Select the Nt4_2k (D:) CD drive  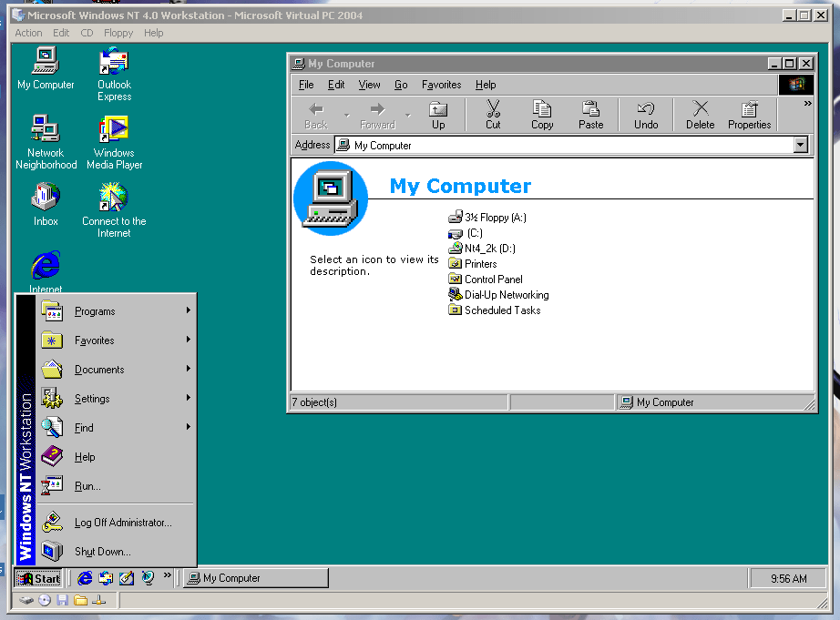coord(482,248)
